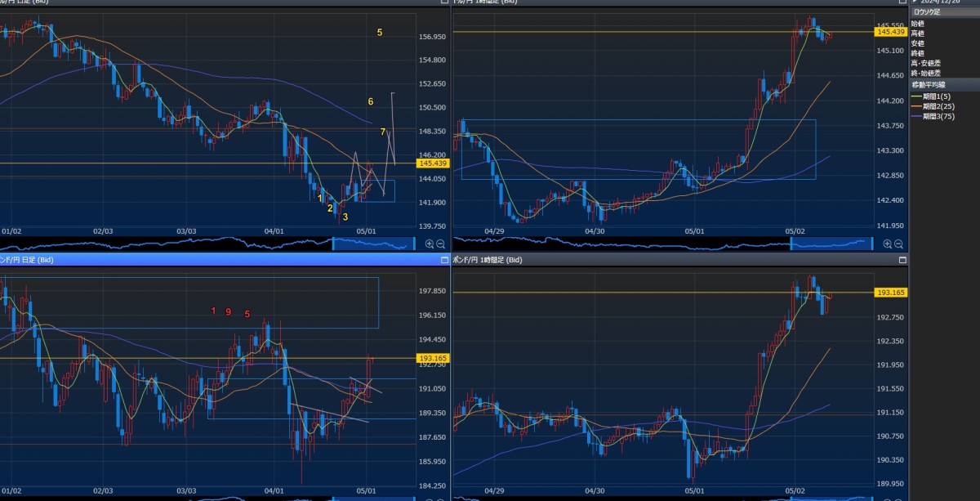This screenshot has height=501, width=980.
Task: Collapse the ロウソク足 section header
Action: (933, 13)
